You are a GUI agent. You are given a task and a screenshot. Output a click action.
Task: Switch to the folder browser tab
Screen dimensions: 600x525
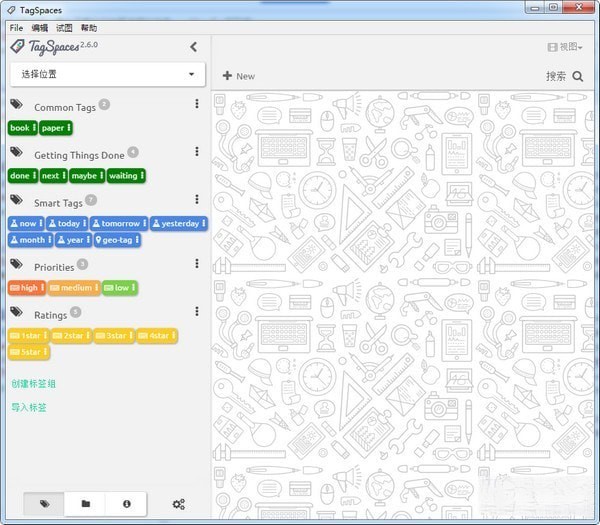85,504
